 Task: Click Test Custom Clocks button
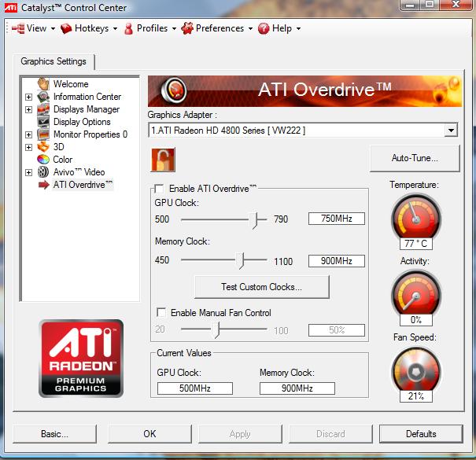coord(262,287)
